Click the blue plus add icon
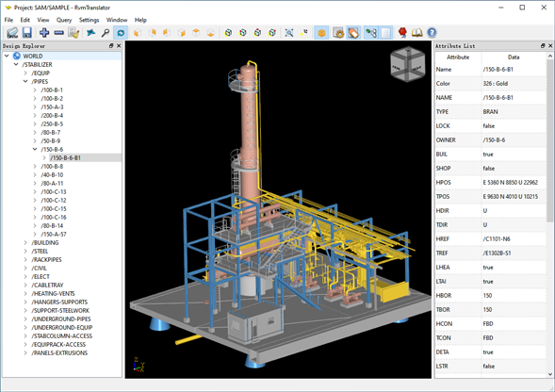The image size is (555, 392). [x=44, y=33]
